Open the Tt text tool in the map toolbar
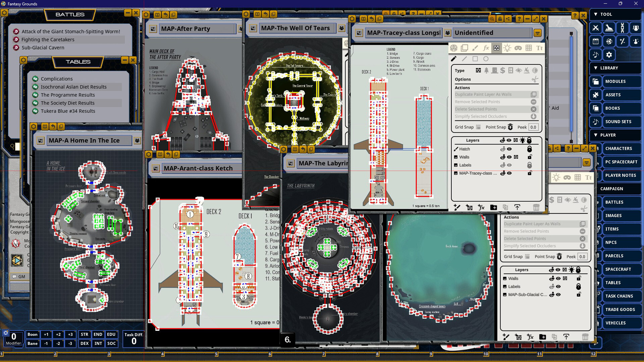644x362 pixels. coord(540,48)
